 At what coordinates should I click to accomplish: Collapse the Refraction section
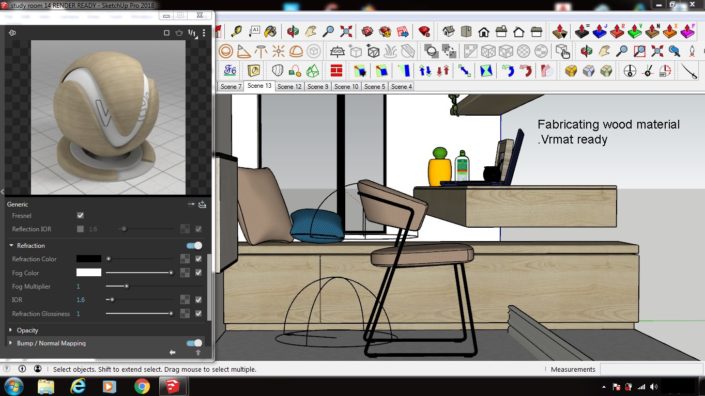(11, 245)
